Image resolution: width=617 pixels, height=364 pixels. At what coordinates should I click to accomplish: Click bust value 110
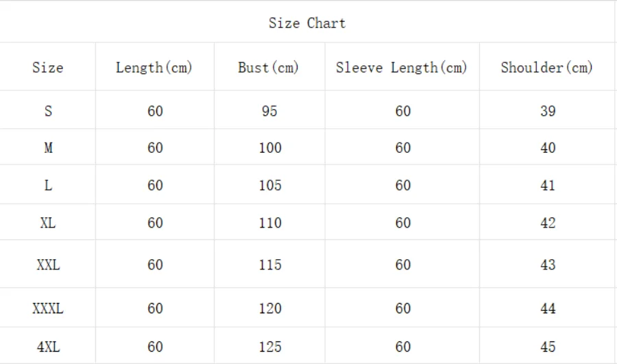pos(270,223)
